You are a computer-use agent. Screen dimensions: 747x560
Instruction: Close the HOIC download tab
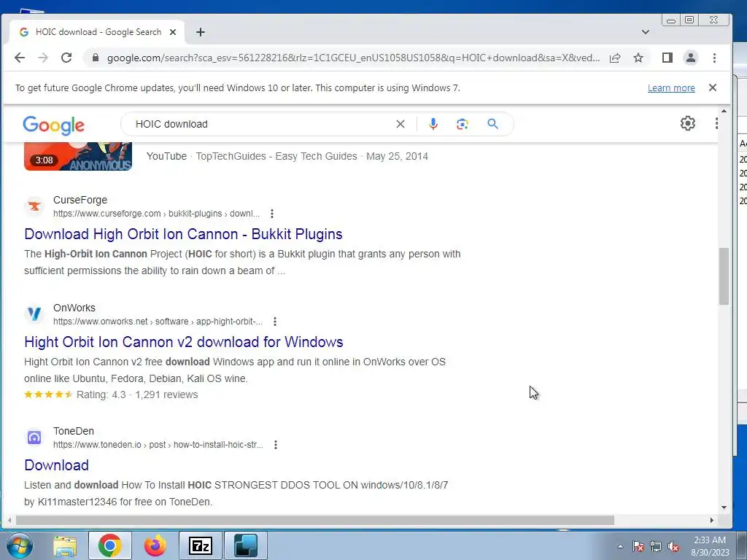pos(173,32)
